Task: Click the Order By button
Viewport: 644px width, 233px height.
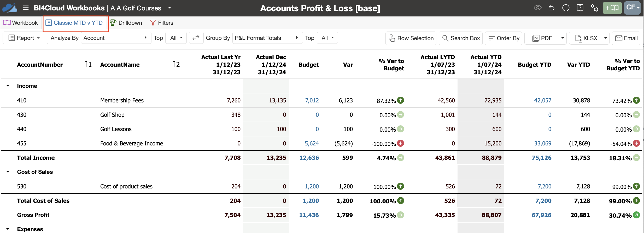Action: pos(504,38)
